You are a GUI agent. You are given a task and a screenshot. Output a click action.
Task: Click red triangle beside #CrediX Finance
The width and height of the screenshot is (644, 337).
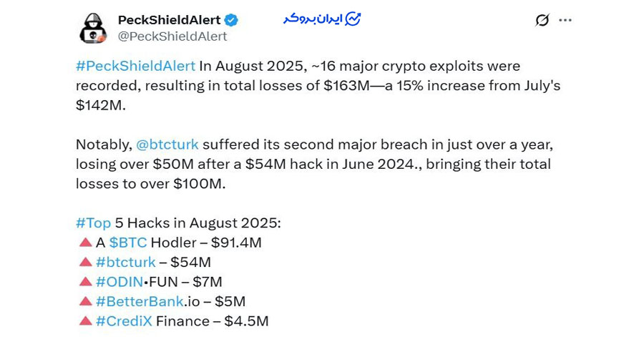(x=85, y=321)
